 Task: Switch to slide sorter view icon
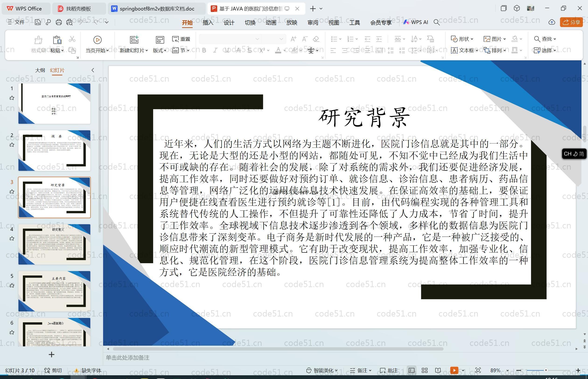tap(424, 370)
